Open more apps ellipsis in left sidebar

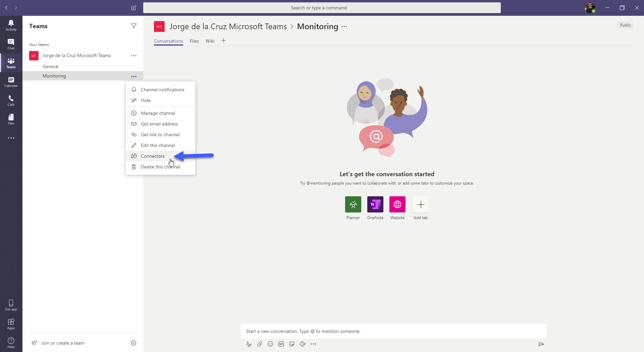11,138
